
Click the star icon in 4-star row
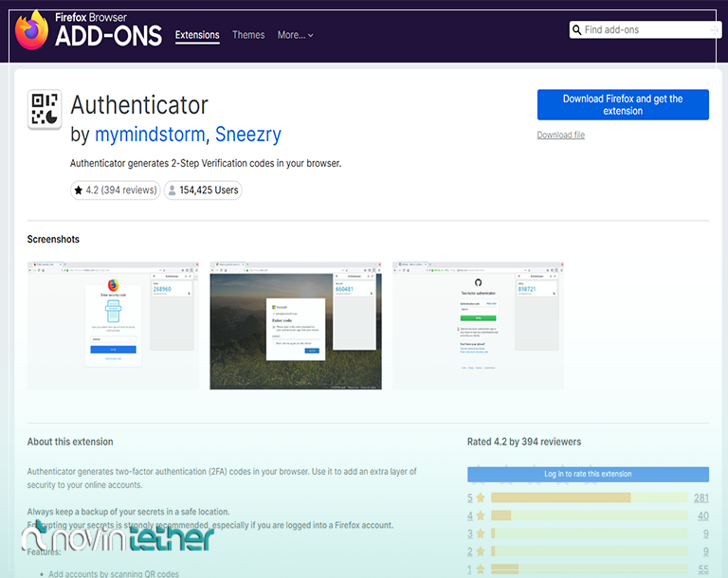pos(481,515)
